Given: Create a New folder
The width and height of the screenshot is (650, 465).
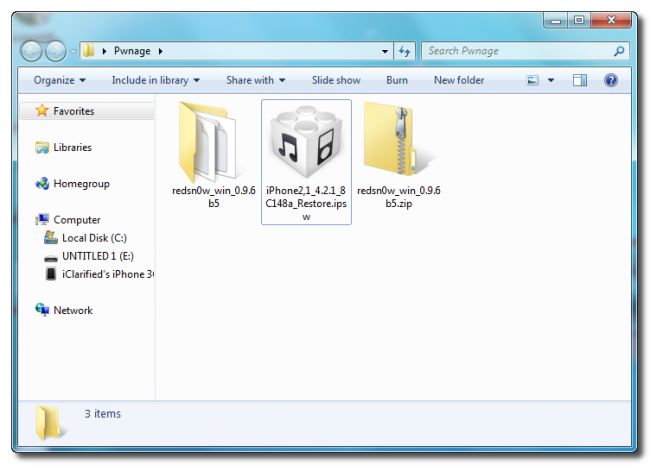Looking at the screenshot, I should point(459,80).
